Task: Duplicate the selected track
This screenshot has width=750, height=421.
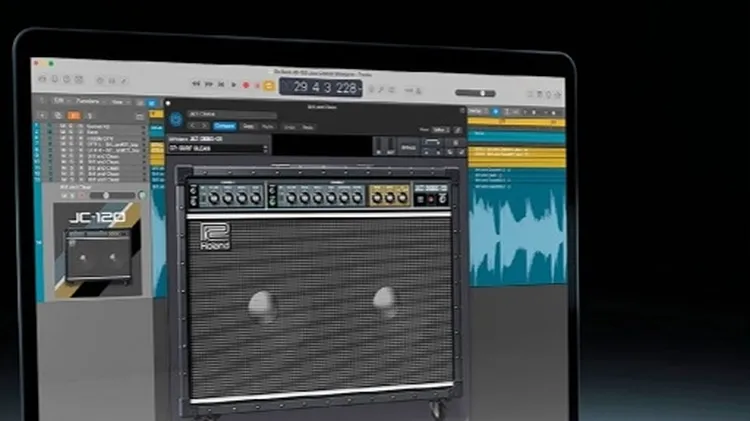Action: coord(58,115)
